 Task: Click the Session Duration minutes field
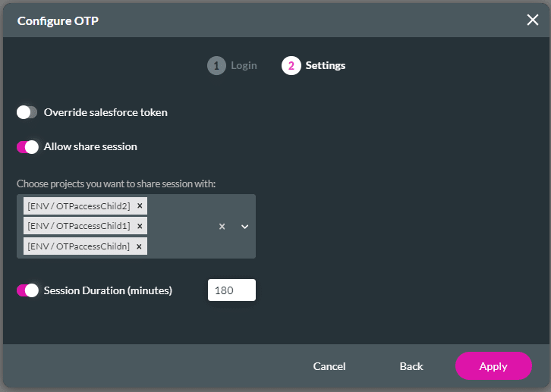[x=231, y=290]
